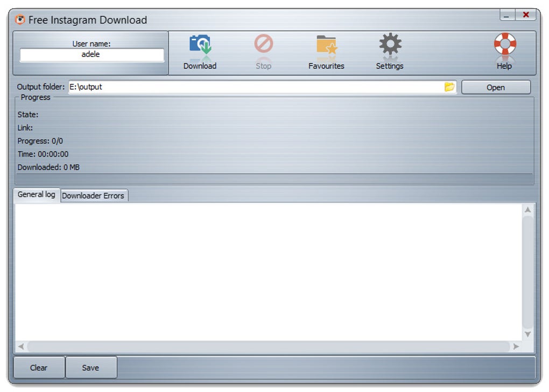Click right arrow on horizontal scrollbar

pyautogui.click(x=516, y=347)
